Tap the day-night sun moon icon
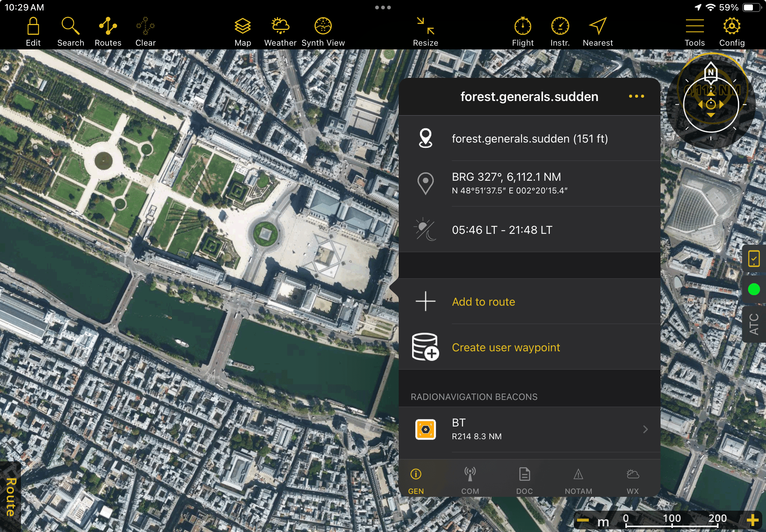This screenshot has width=766, height=532. coord(426,229)
